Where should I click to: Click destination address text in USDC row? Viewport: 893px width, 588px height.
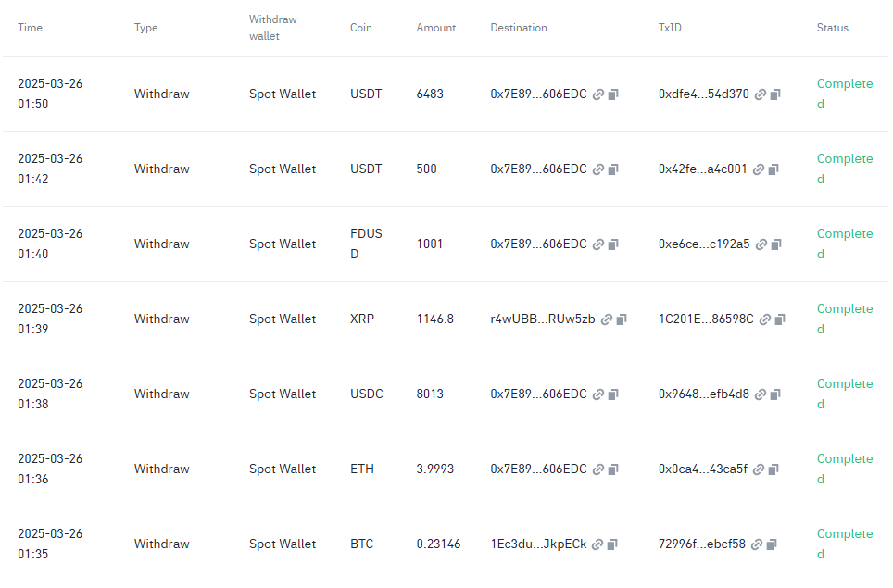coord(538,394)
